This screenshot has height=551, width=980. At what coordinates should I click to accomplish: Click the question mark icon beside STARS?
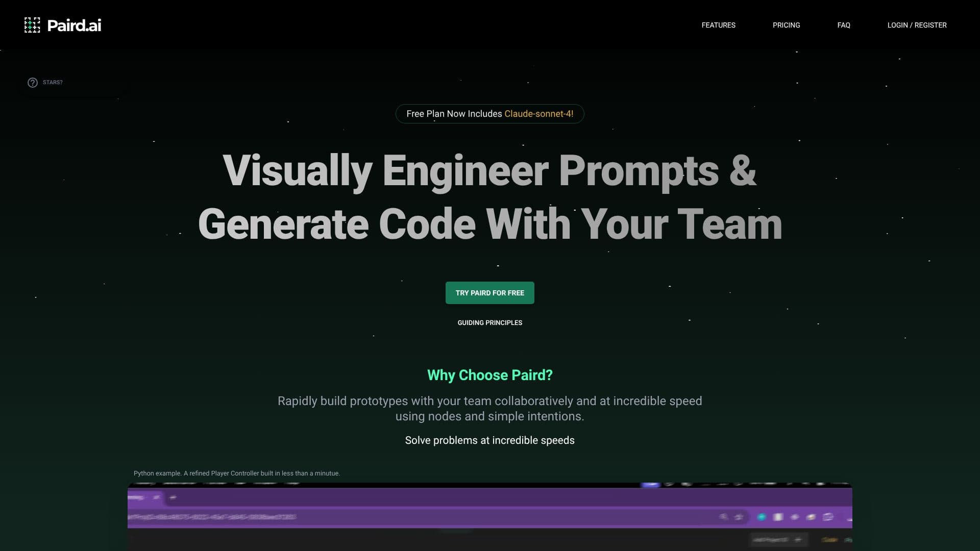click(33, 83)
